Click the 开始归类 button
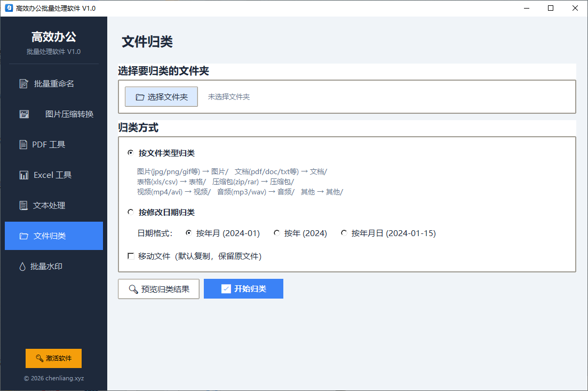588x391 pixels. click(243, 288)
